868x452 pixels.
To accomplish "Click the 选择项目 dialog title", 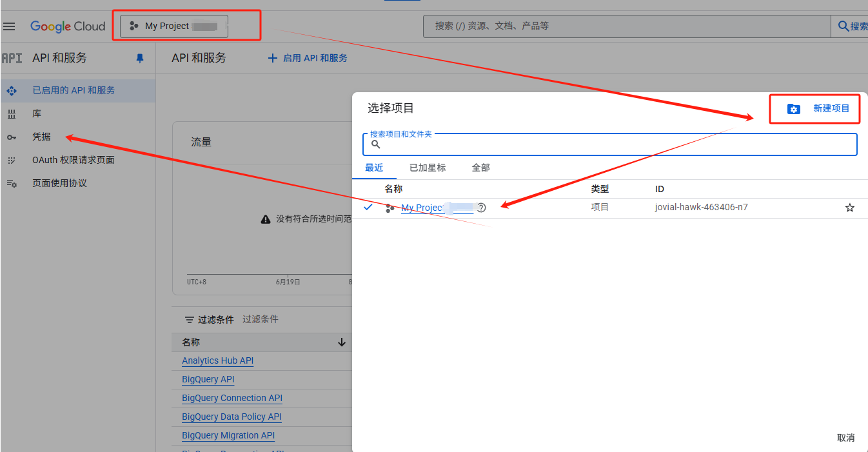I will coord(391,108).
